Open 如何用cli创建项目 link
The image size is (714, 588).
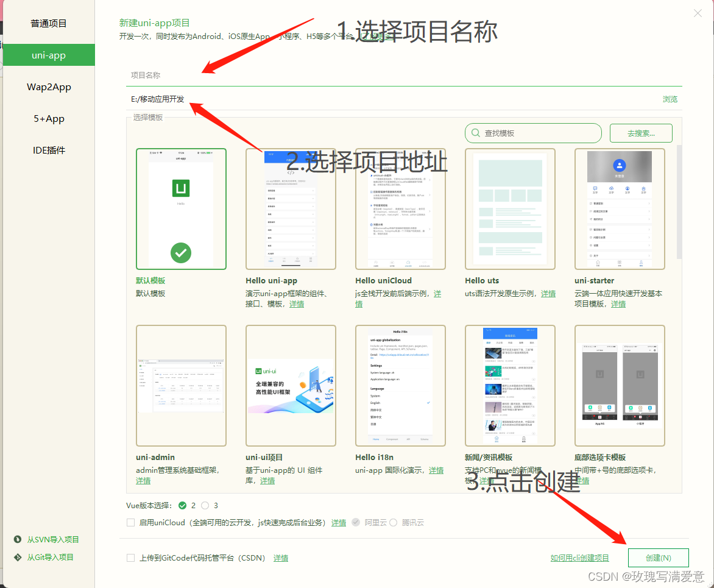580,558
